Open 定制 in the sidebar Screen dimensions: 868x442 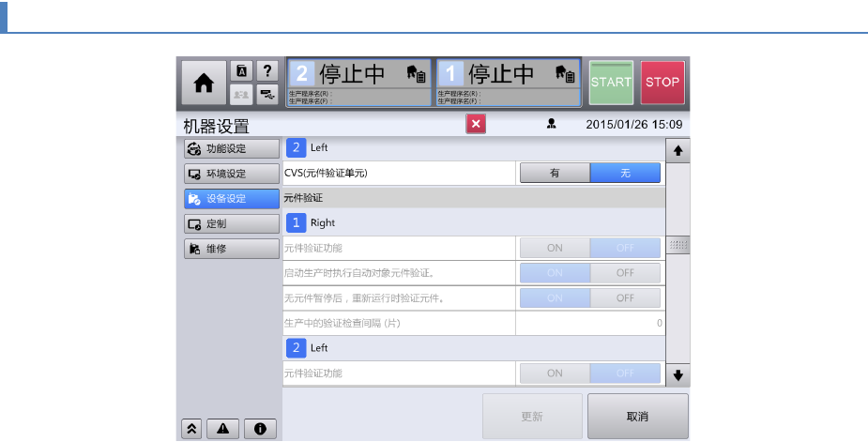(232, 223)
